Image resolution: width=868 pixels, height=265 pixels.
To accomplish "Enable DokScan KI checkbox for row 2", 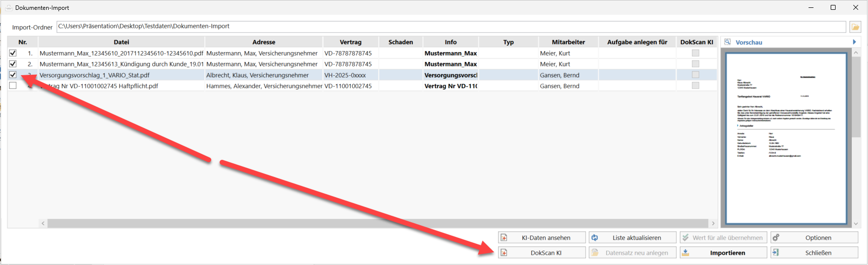I will (x=695, y=64).
